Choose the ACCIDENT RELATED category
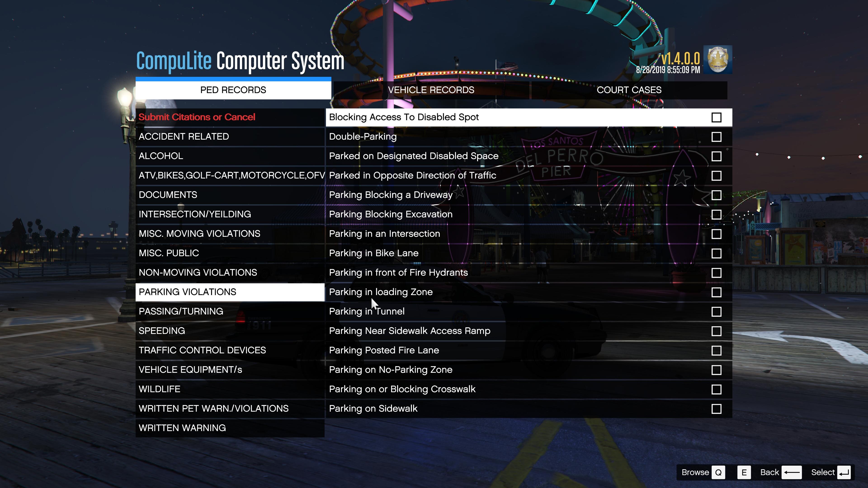This screenshot has height=488, width=868. point(184,137)
